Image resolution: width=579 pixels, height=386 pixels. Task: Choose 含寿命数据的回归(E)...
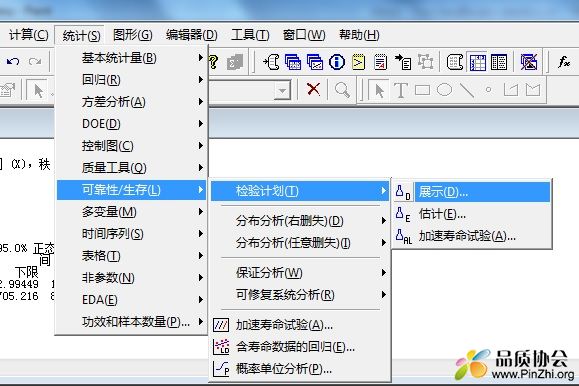pyautogui.click(x=300, y=346)
